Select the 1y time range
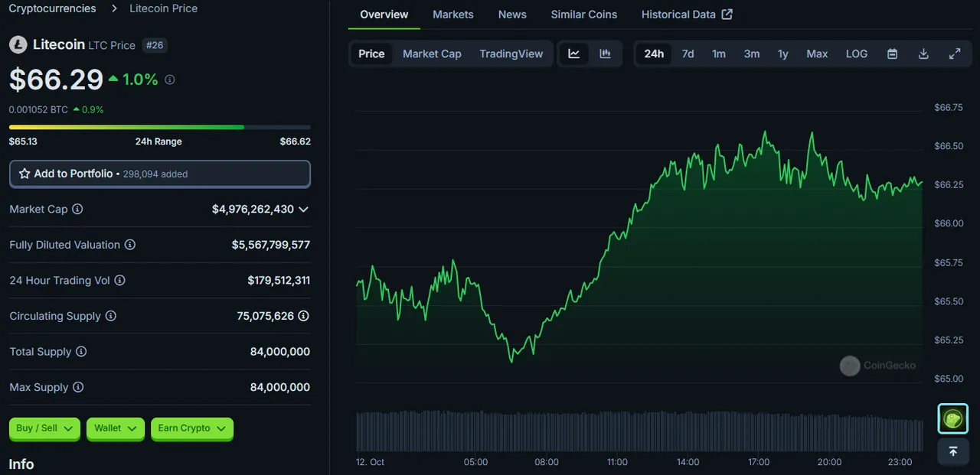Screen dimensions: 980x475 click(x=782, y=54)
